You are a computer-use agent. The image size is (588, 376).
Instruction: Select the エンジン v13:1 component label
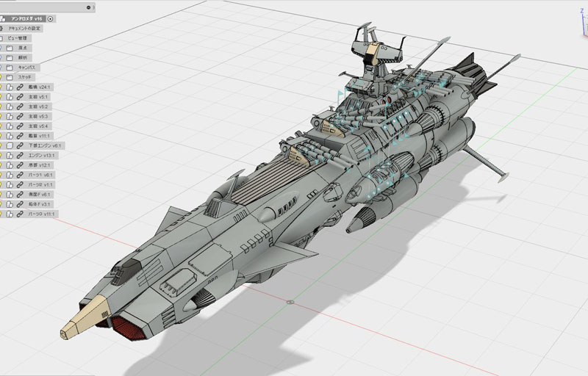42,156
